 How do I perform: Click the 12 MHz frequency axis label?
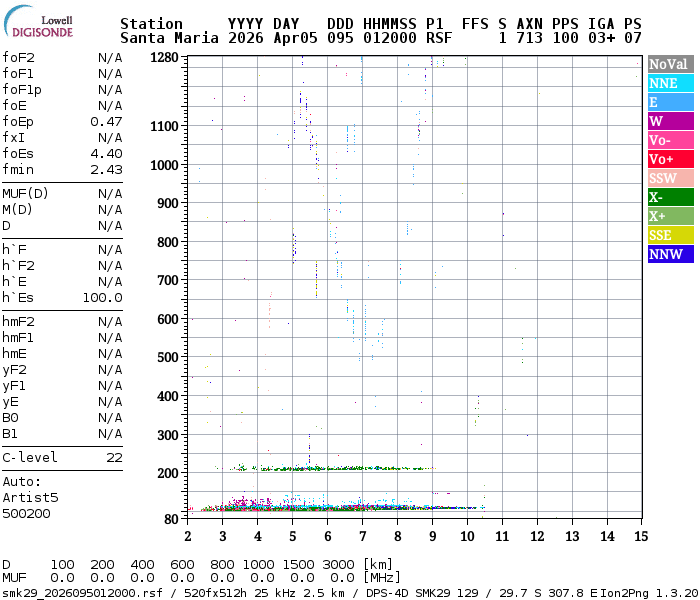(538, 536)
